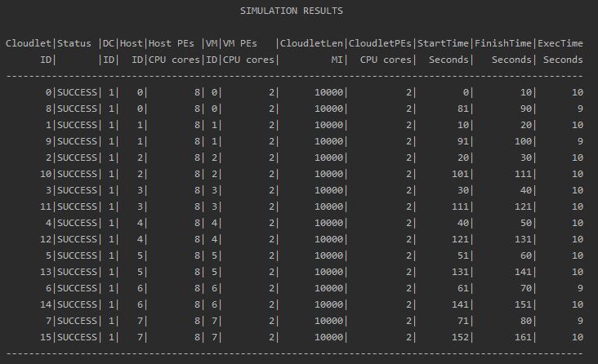This screenshot has height=364, width=598.
Task: Click Cloudlet ID 15 cell
Action: (46, 337)
